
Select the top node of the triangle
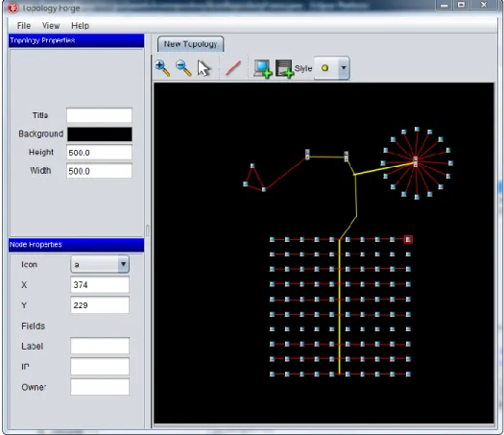click(252, 166)
